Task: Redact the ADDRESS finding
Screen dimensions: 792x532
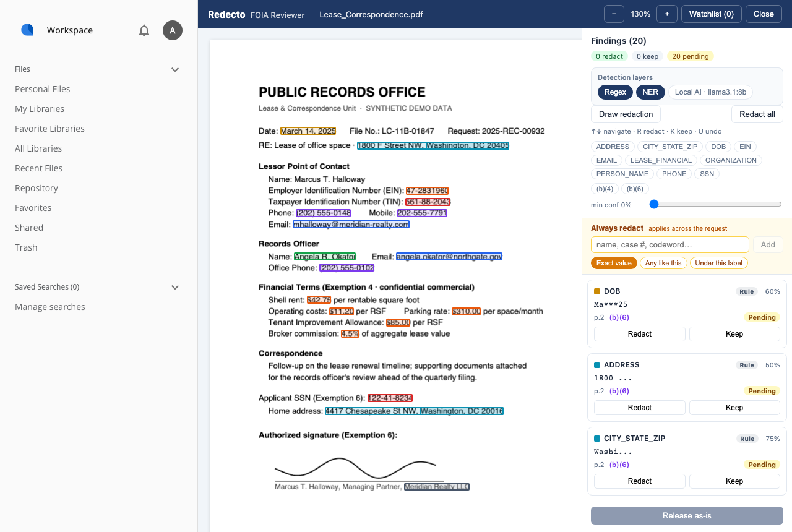Action: [640, 408]
